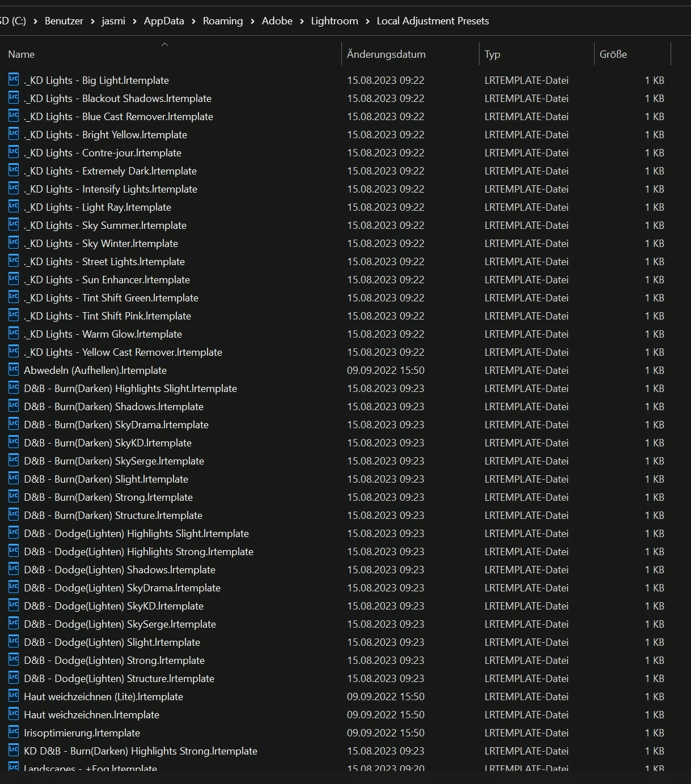Navigate to the Lightroom breadcrumb
Screen dimensions: 691x784
334,21
